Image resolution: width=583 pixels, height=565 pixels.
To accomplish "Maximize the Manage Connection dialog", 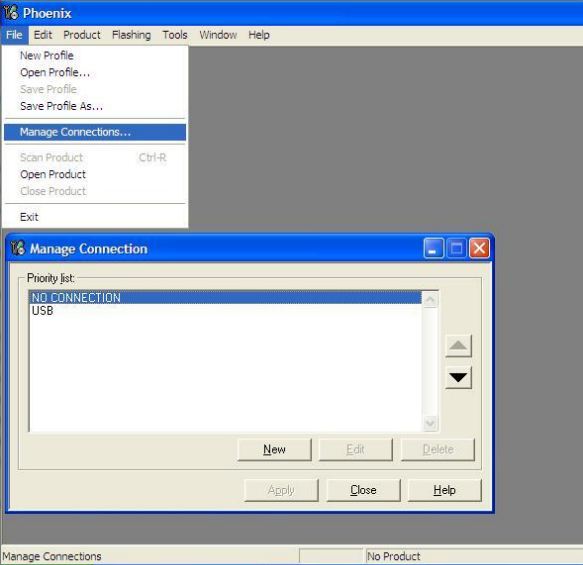I will [x=456, y=248].
